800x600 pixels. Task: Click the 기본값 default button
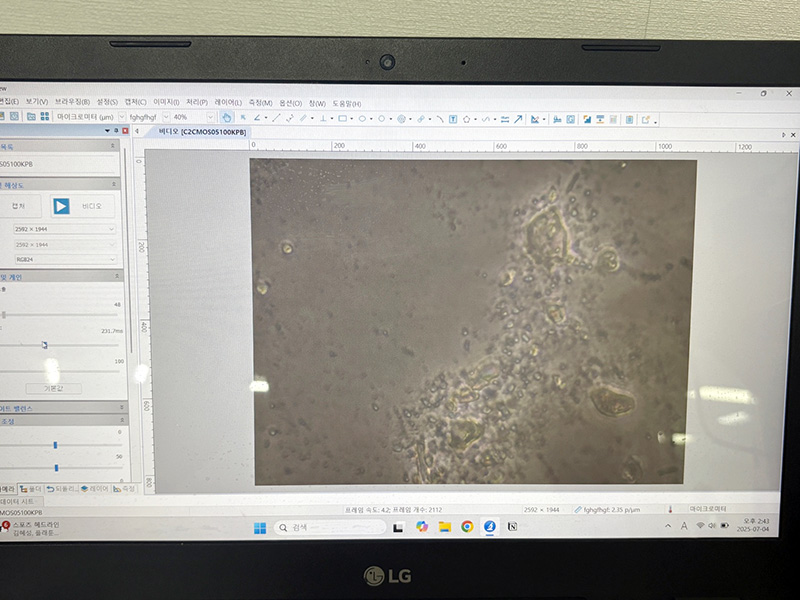pyautogui.click(x=53, y=388)
